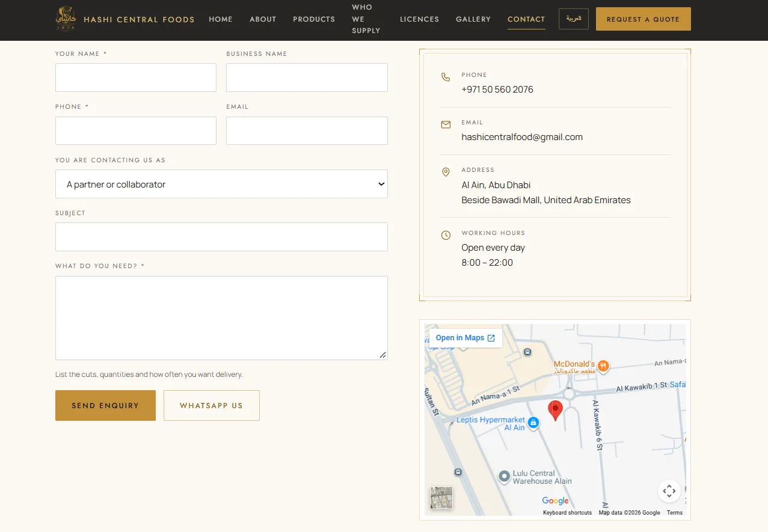The image size is (768, 532).
Task: Open the Products menu item
Action: tap(314, 19)
